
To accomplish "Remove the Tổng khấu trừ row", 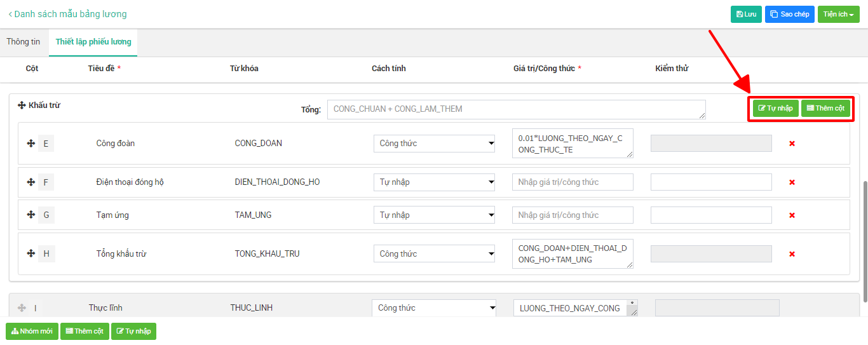I will (792, 254).
